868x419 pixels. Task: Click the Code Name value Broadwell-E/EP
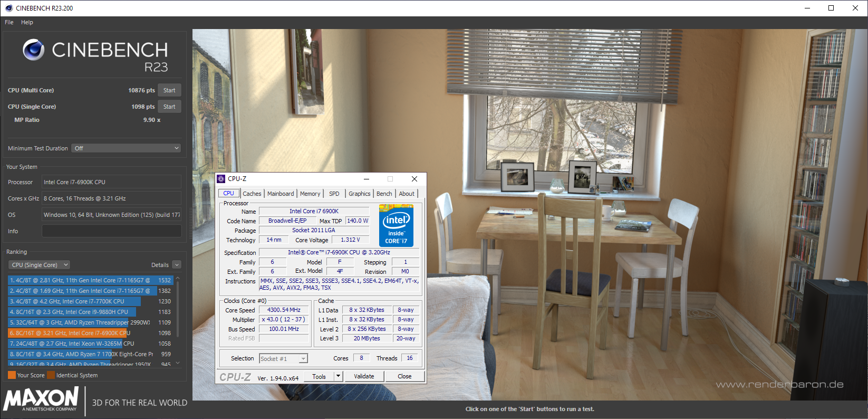[287, 221]
